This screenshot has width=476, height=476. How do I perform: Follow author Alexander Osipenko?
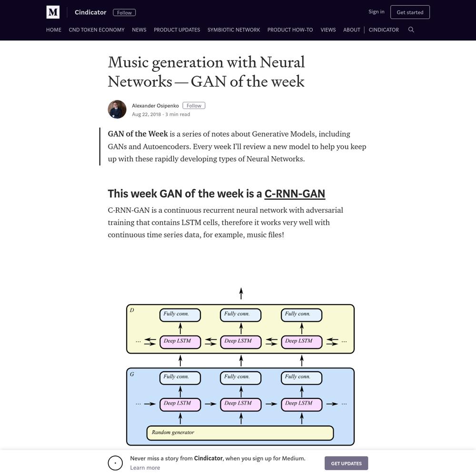(194, 106)
